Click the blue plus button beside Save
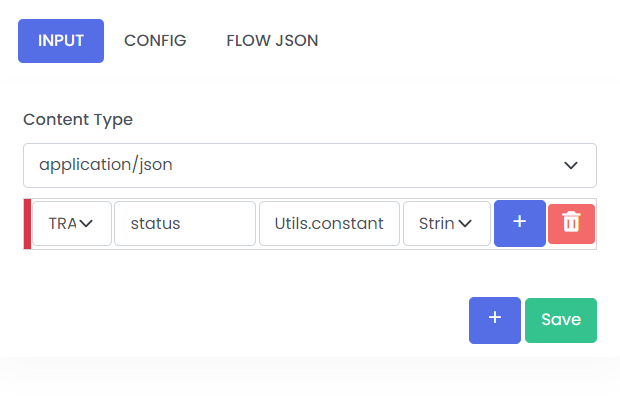 [495, 320]
